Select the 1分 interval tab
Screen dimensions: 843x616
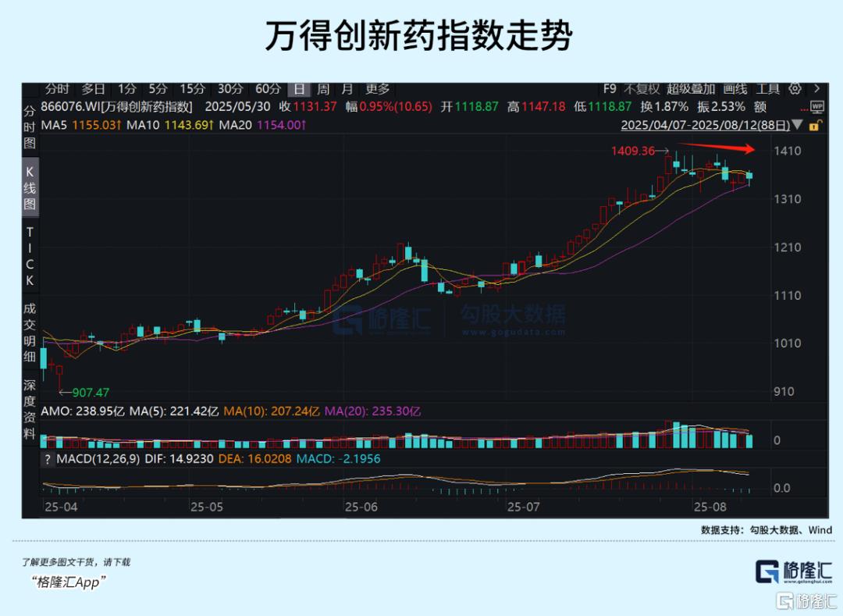127,89
